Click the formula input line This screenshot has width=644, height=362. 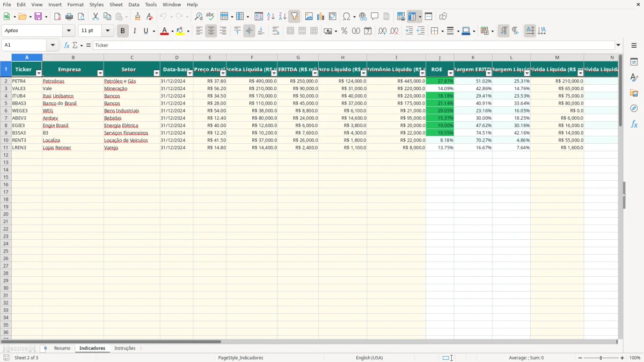coord(354,45)
